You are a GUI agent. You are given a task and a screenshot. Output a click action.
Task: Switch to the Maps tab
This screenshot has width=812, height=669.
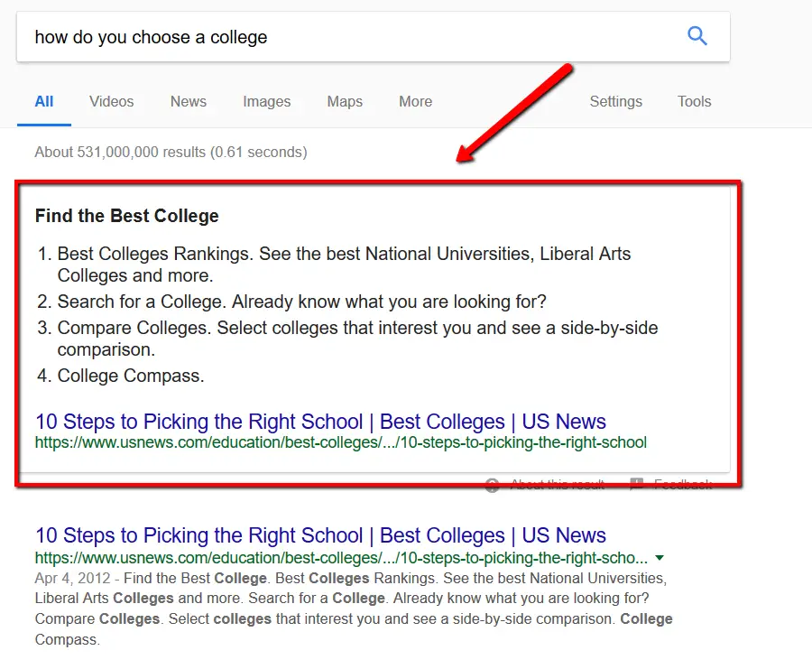[345, 102]
